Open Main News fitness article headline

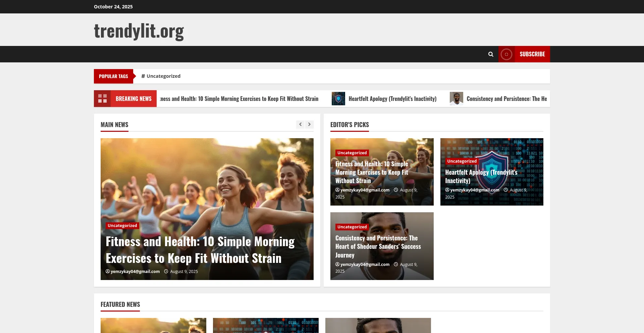(x=200, y=250)
